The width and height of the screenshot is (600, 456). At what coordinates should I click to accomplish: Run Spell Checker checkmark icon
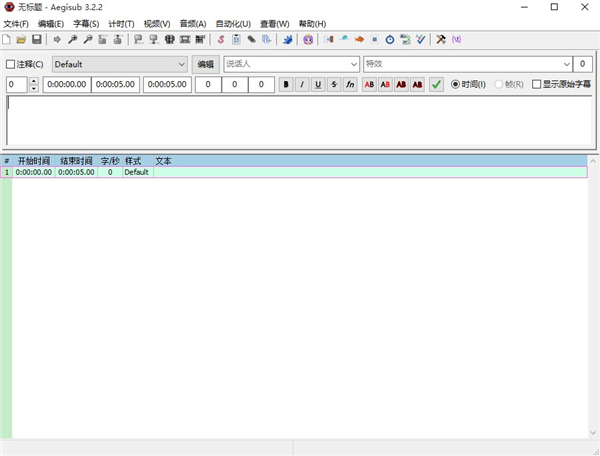tap(421, 39)
